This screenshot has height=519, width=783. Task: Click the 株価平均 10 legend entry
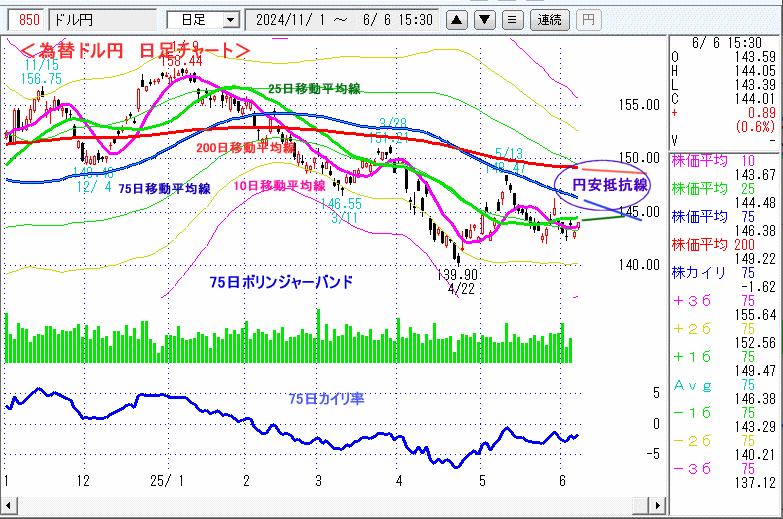(x=714, y=161)
